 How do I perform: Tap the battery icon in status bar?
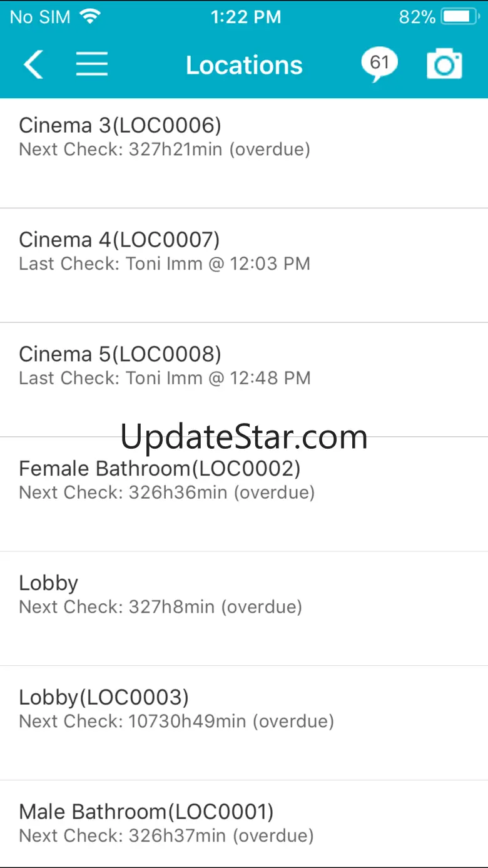[460, 16]
